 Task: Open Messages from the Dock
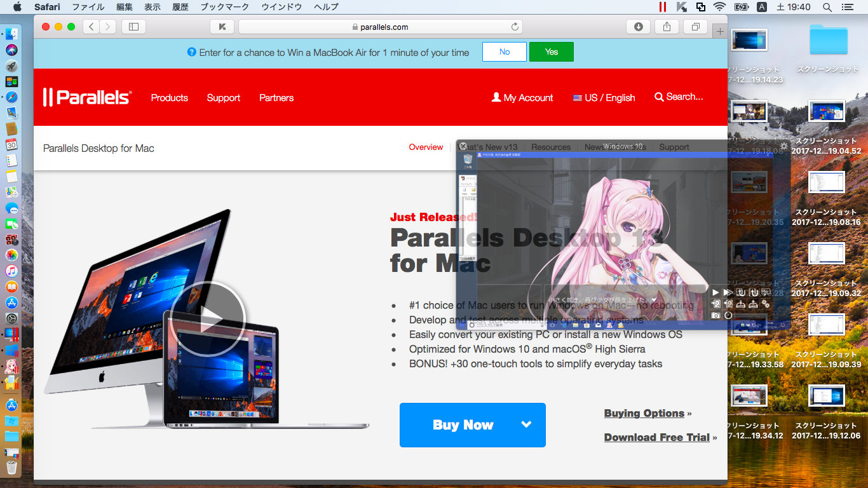click(x=11, y=208)
